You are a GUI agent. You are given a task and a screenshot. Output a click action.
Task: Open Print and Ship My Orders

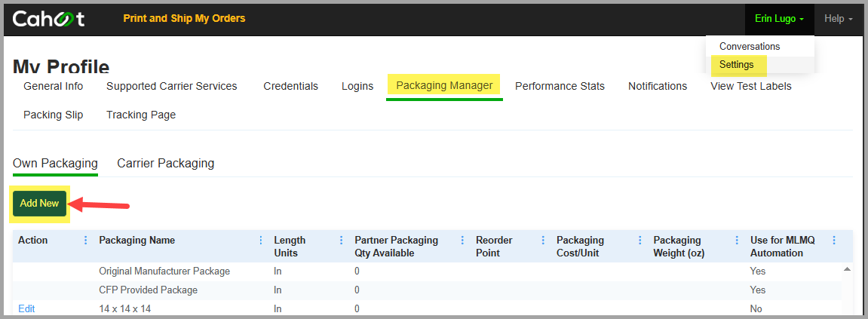pyautogui.click(x=184, y=18)
